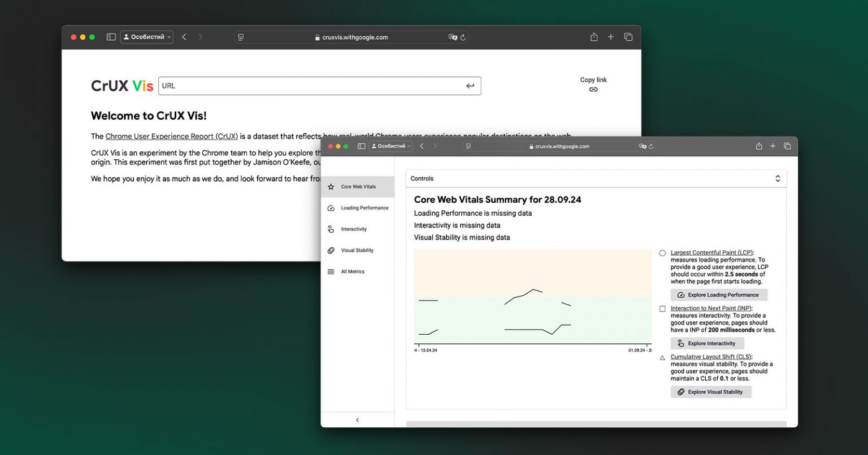The image size is (868, 455).
Task: Open the Interaction to Next Paint (INP) link
Action: point(711,308)
